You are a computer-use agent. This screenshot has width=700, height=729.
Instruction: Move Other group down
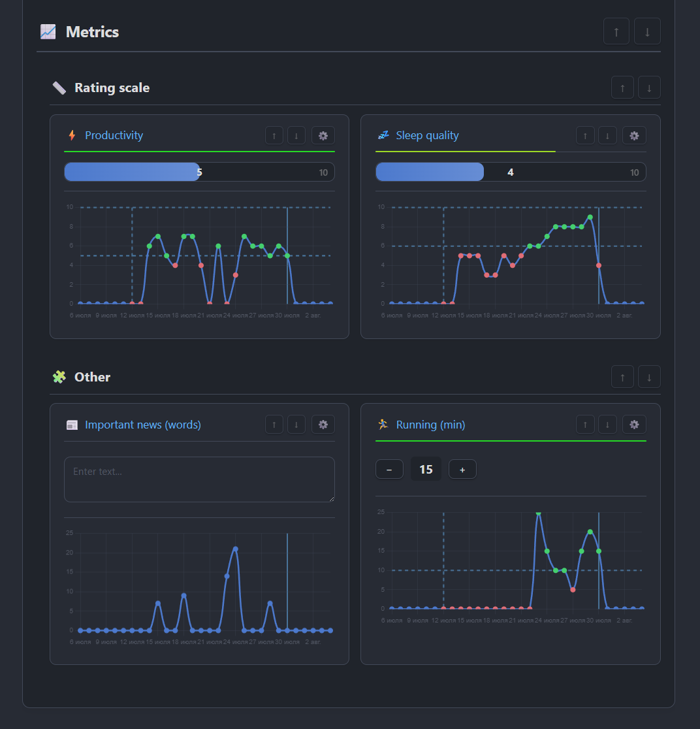pos(649,377)
